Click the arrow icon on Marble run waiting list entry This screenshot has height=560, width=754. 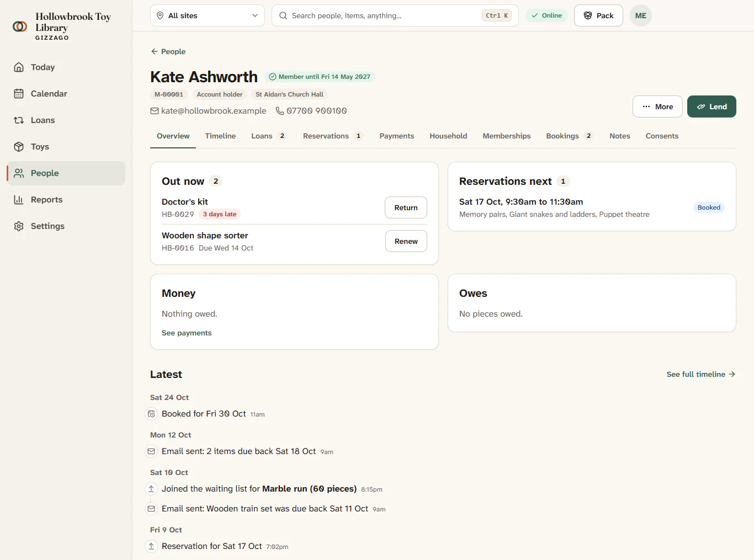[151, 489]
